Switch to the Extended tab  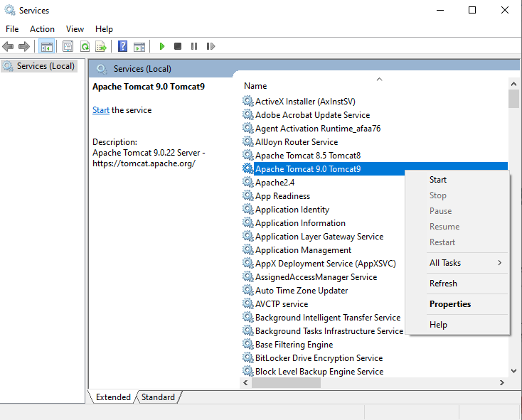point(113,397)
